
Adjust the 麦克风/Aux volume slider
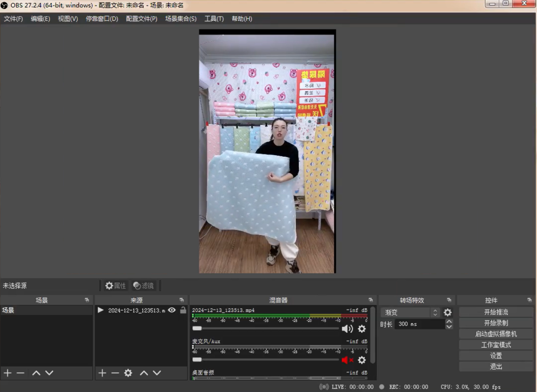click(266, 360)
